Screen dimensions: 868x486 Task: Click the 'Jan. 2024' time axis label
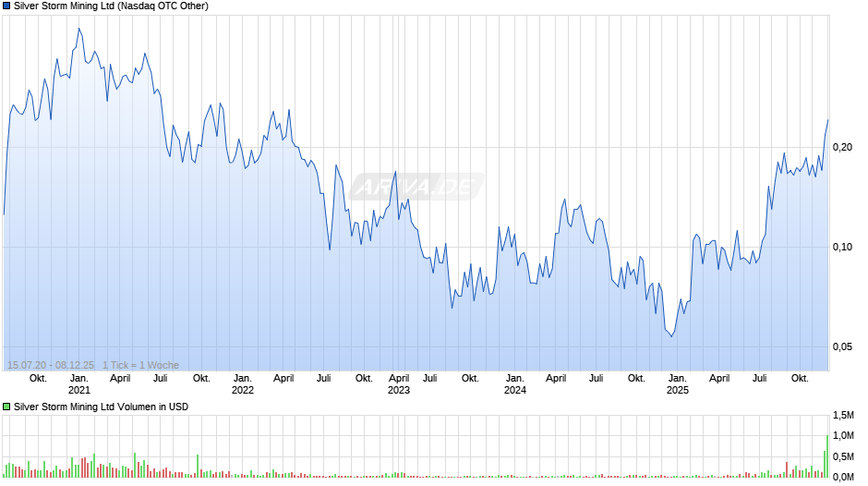click(x=515, y=384)
